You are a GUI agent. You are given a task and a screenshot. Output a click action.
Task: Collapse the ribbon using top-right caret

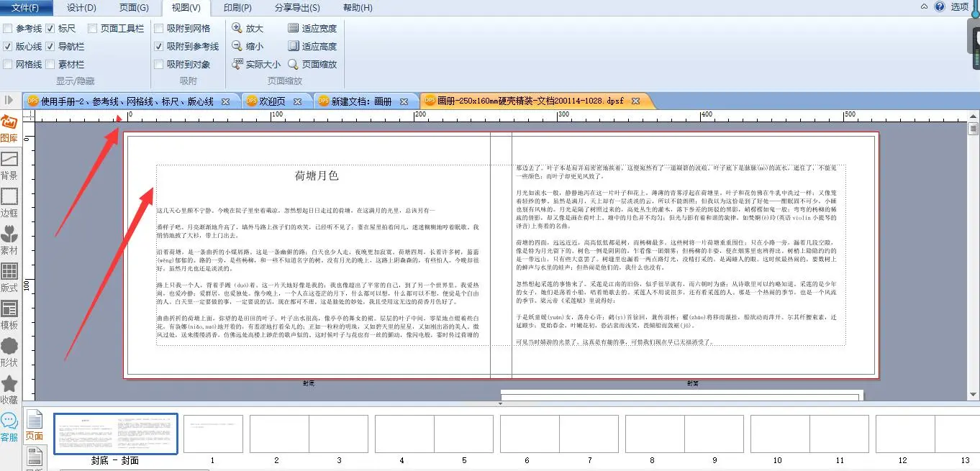tap(924, 6)
